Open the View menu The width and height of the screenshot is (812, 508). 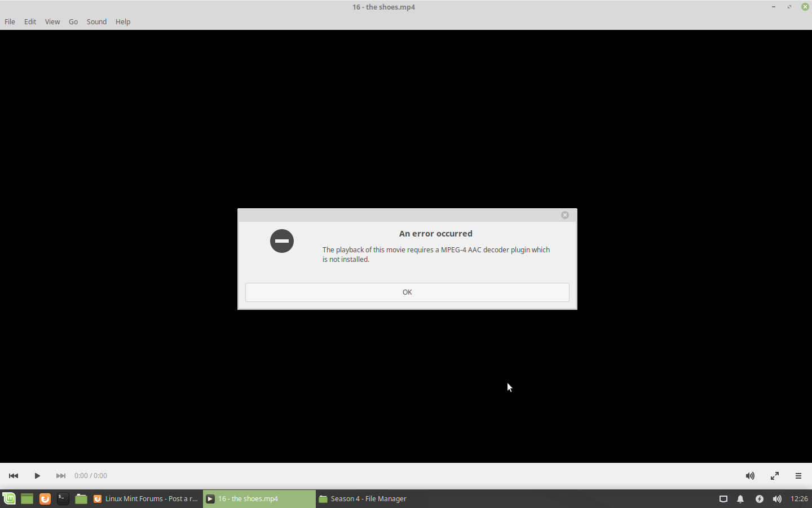(x=52, y=21)
